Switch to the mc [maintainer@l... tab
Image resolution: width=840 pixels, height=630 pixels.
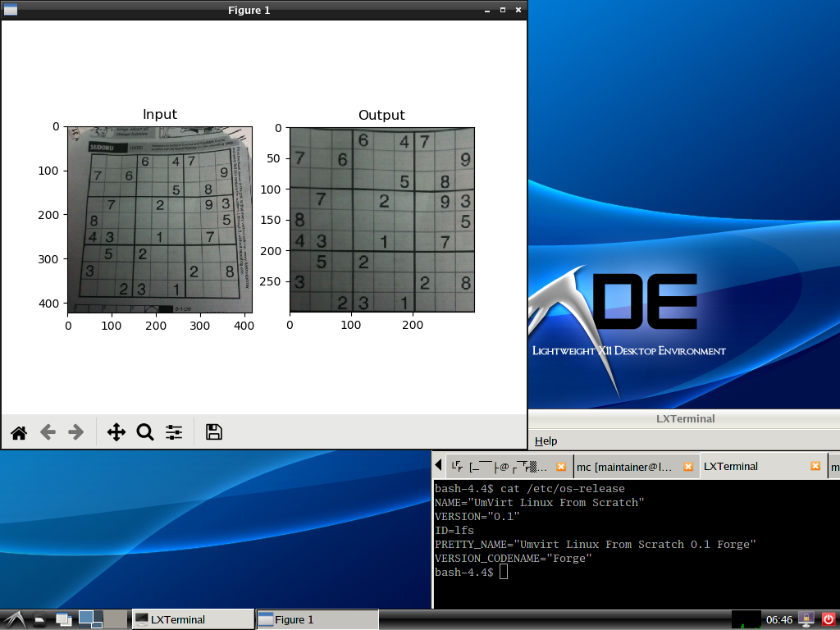[625, 467]
